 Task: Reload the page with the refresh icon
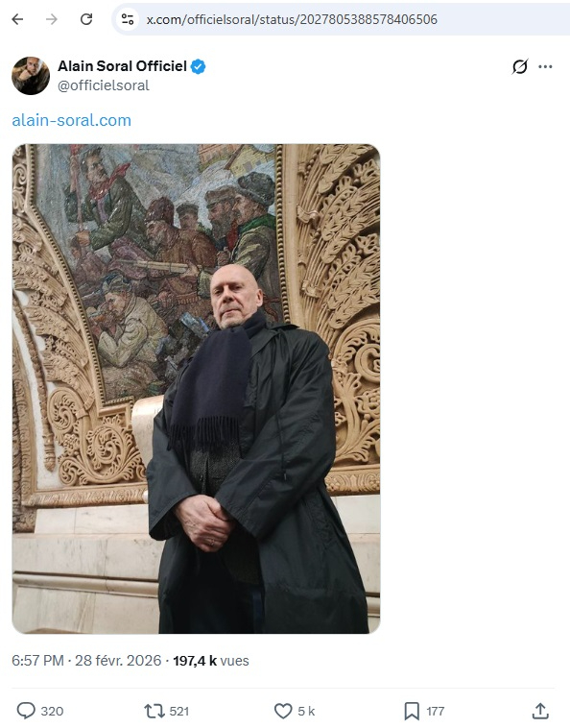(x=86, y=19)
